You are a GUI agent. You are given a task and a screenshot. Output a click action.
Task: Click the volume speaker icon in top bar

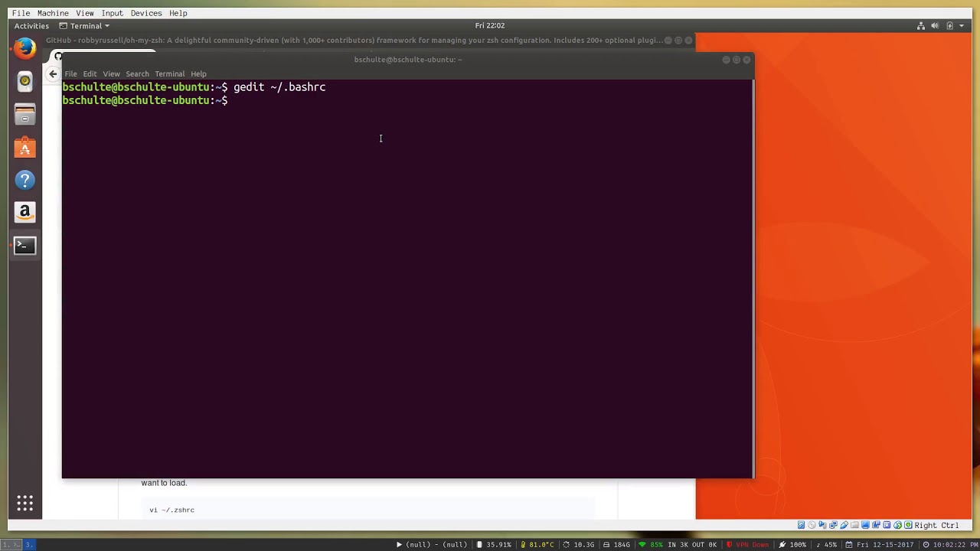point(935,26)
